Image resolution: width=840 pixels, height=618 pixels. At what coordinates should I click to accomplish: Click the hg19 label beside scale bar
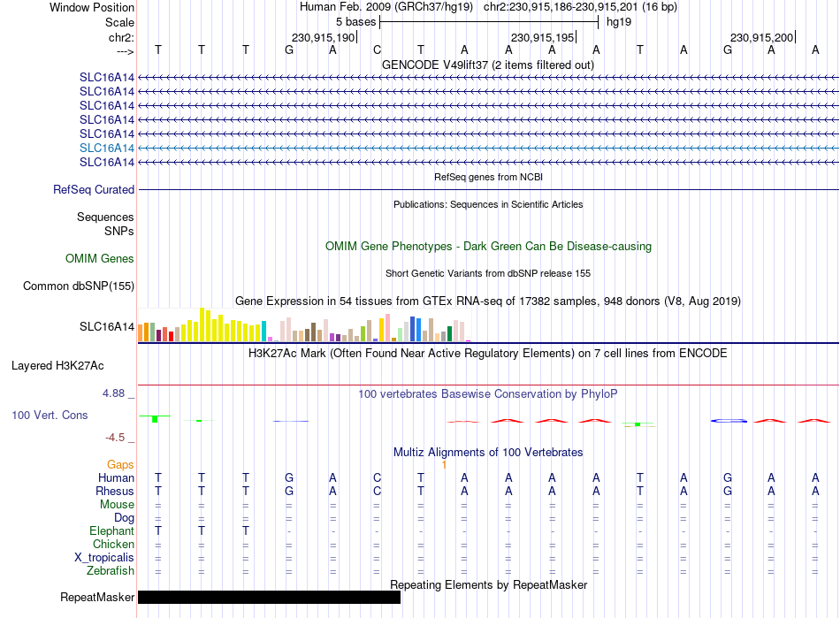click(619, 22)
